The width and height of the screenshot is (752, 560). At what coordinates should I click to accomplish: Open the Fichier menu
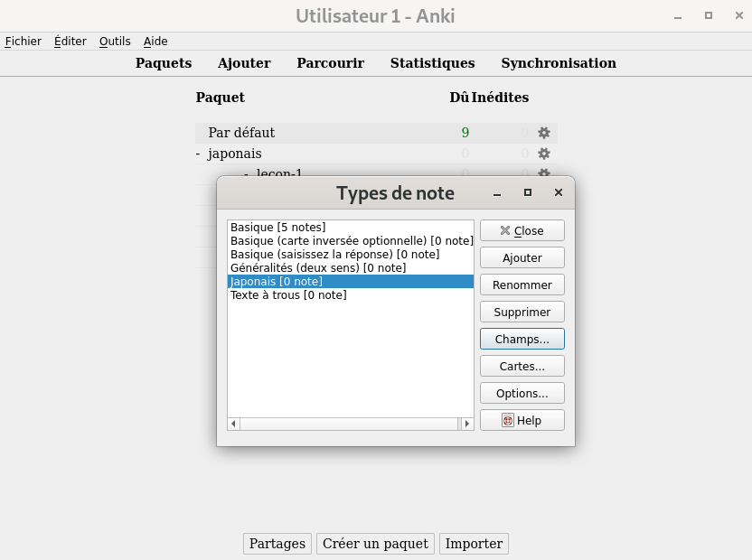pos(23,41)
